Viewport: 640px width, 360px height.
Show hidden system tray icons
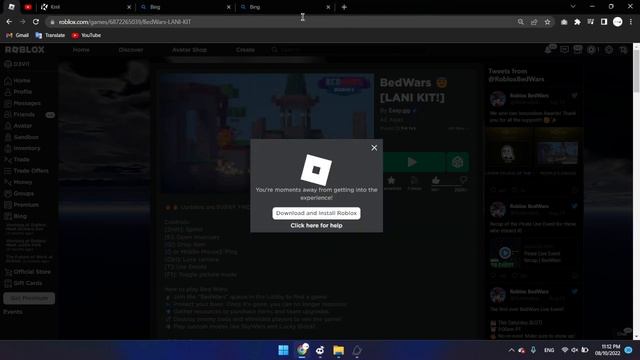(511, 350)
